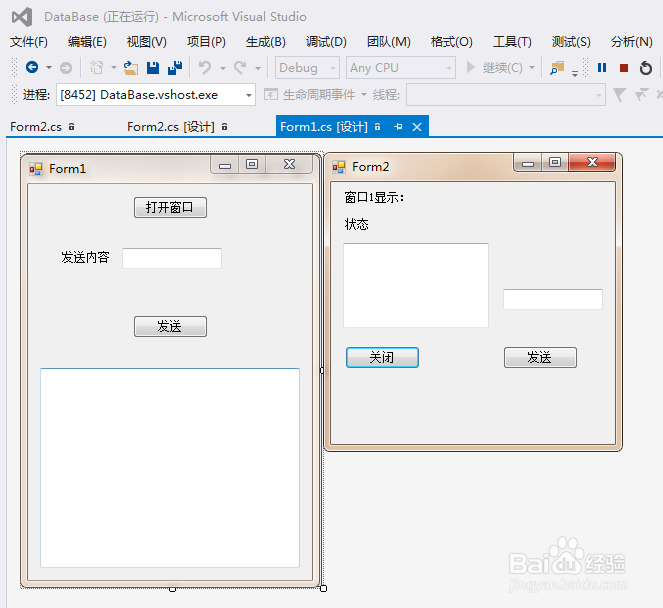Expand the 继续(C) dropdown arrow

(x=532, y=68)
